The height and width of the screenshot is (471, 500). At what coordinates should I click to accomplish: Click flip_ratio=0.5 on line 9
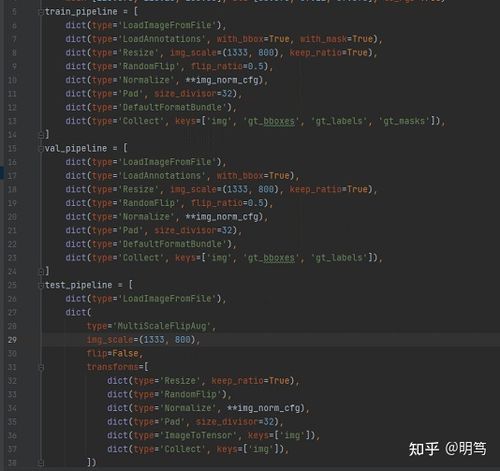pos(227,66)
